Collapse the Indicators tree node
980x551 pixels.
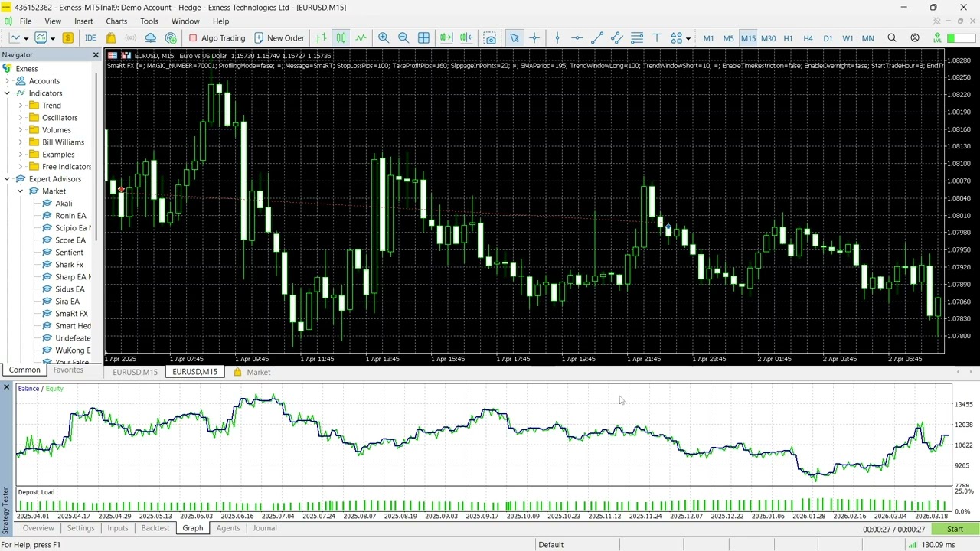8,93
